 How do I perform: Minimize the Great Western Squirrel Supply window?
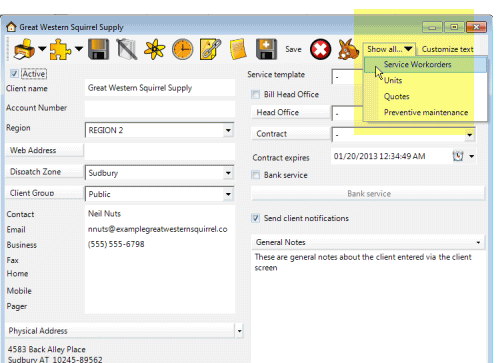point(432,27)
